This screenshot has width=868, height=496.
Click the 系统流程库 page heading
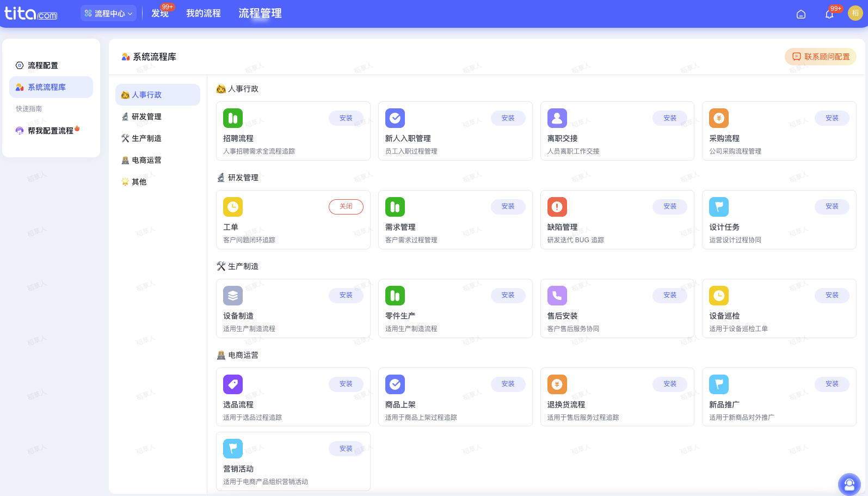(x=155, y=57)
